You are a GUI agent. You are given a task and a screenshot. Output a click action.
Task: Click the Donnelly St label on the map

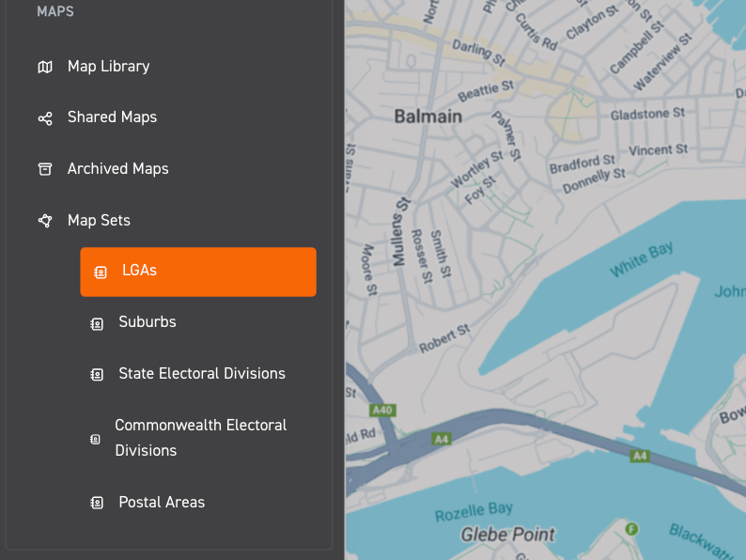(594, 180)
